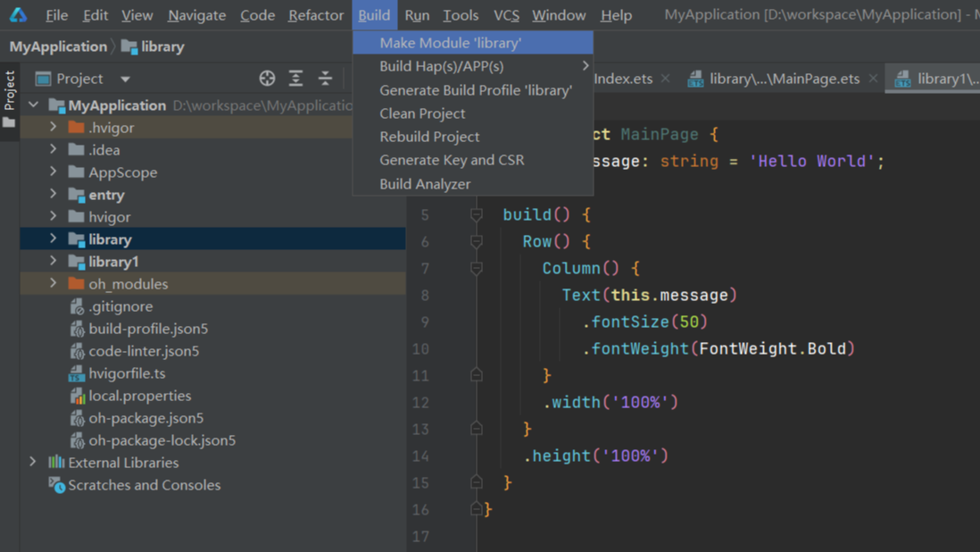Expand the AppScope folder
This screenshot has height=552, width=980.
[x=54, y=171]
